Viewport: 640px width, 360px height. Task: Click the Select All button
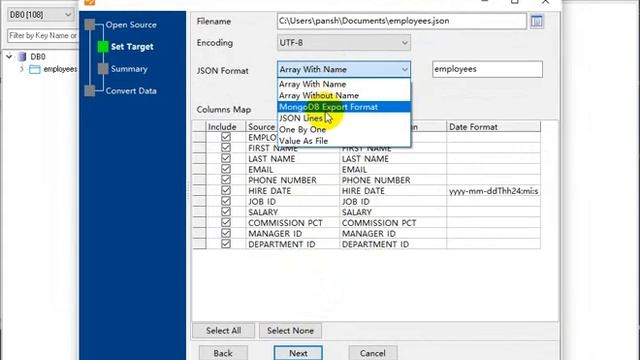coord(223,331)
